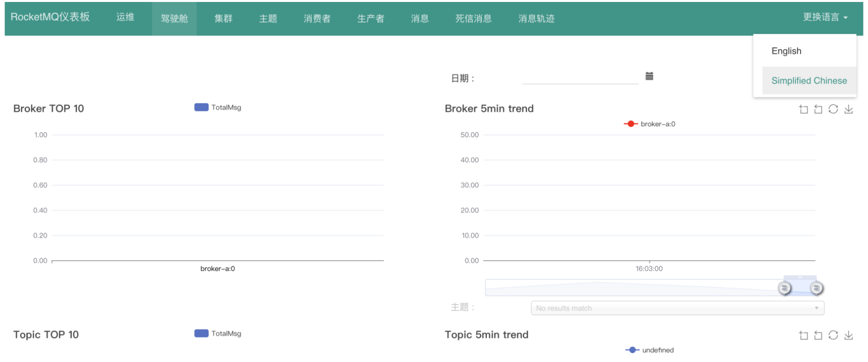The width and height of the screenshot is (868, 362).
Task: Click the 日期 date input field
Action: click(x=580, y=77)
